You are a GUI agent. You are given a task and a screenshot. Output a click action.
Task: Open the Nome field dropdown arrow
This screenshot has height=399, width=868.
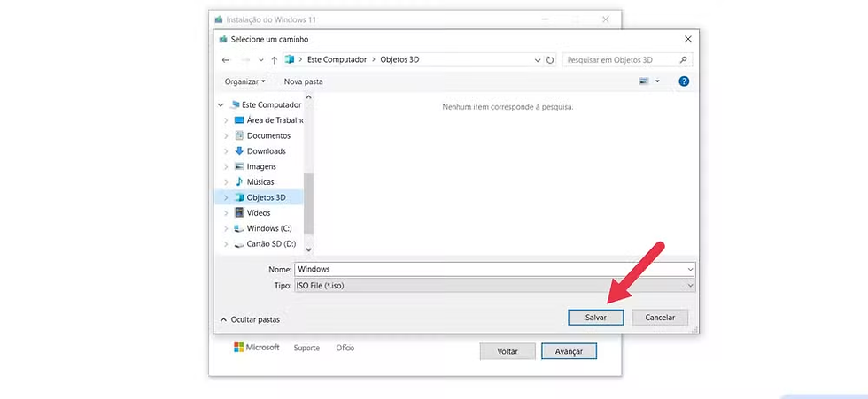(690, 269)
